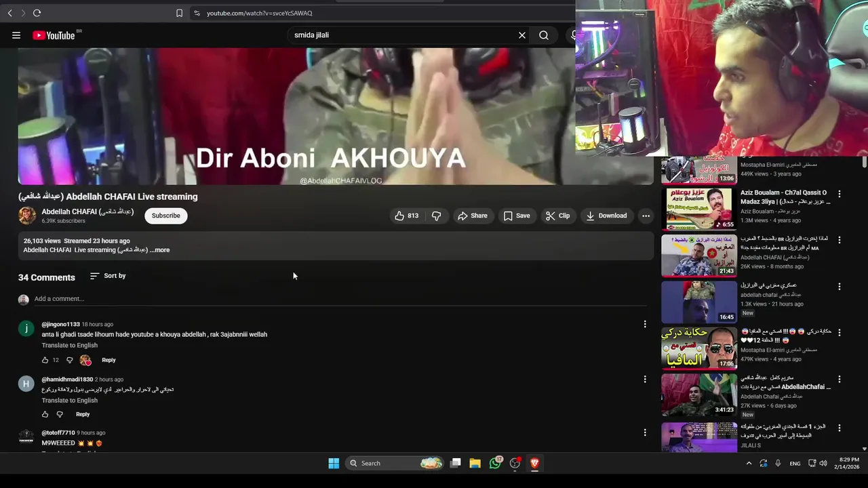
Task: Expand the description with ...more
Action: coord(159,250)
